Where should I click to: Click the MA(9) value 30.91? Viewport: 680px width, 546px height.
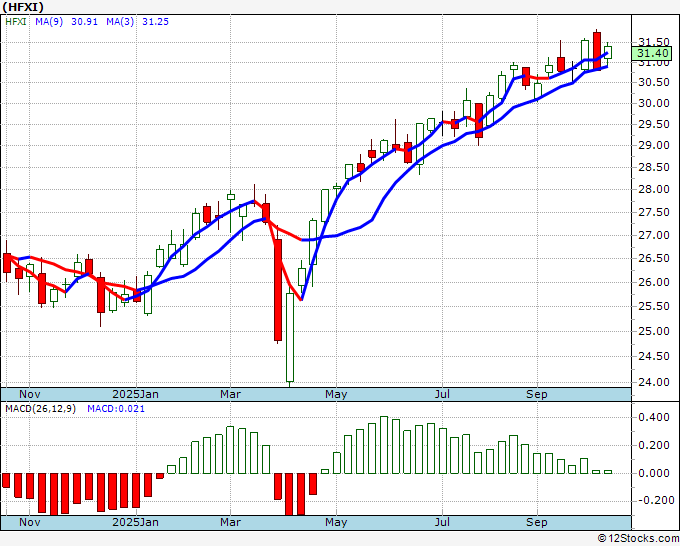tap(84, 22)
